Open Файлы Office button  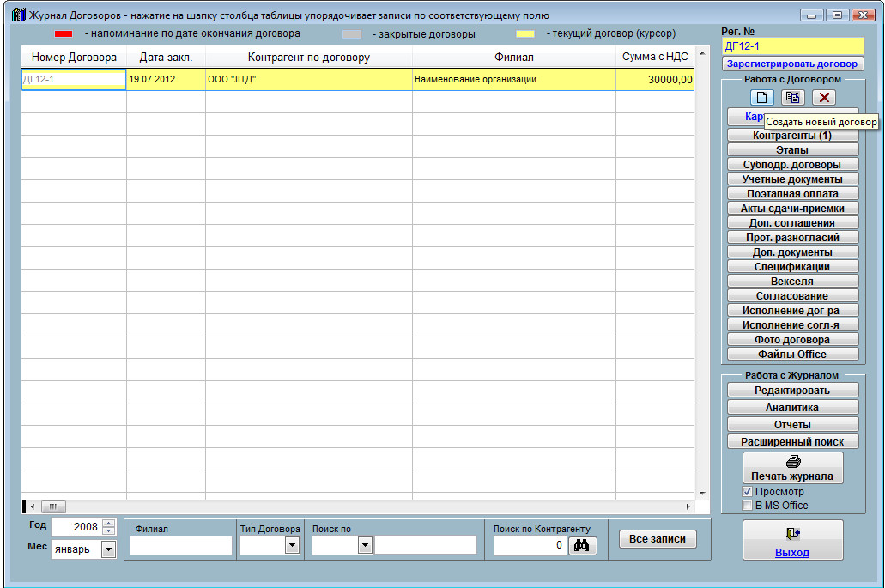click(792, 355)
